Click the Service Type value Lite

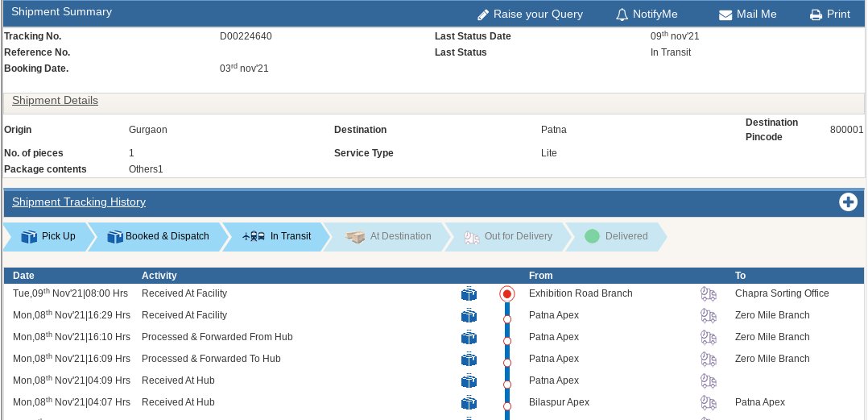(548, 153)
